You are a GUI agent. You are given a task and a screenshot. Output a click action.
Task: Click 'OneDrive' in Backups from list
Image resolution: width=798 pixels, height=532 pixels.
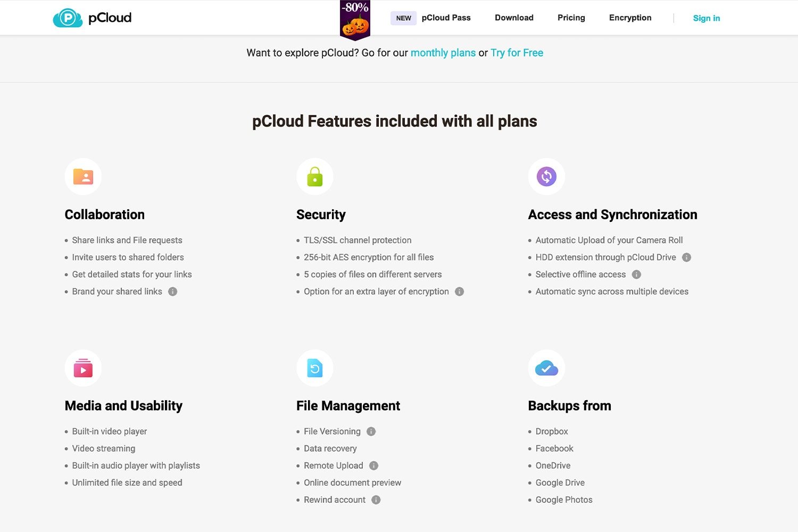(553, 465)
